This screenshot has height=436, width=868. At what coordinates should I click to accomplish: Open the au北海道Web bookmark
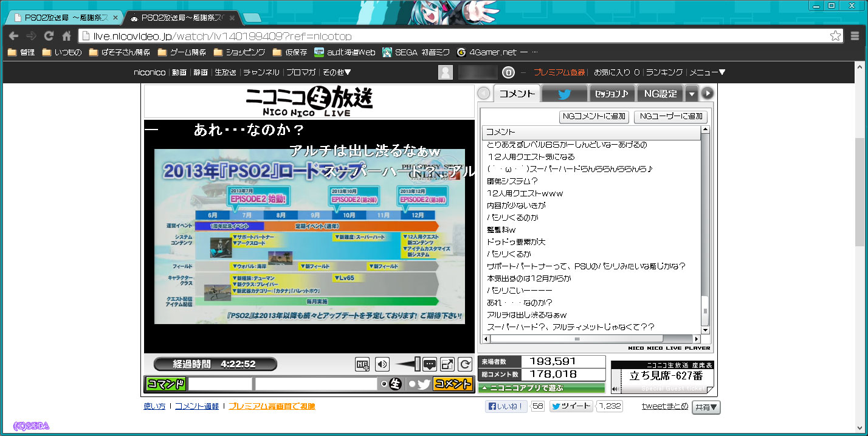pos(345,52)
